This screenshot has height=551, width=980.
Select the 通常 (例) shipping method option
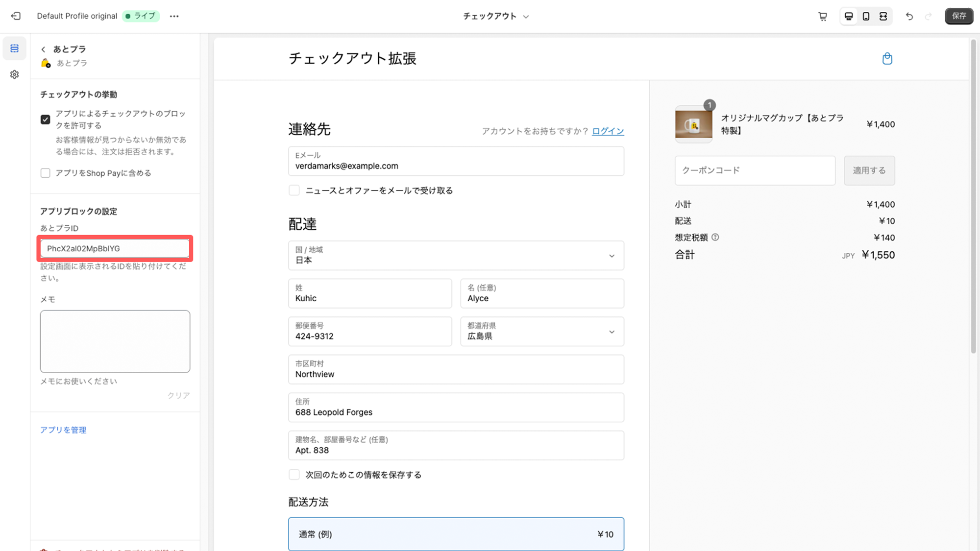(x=456, y=534)
